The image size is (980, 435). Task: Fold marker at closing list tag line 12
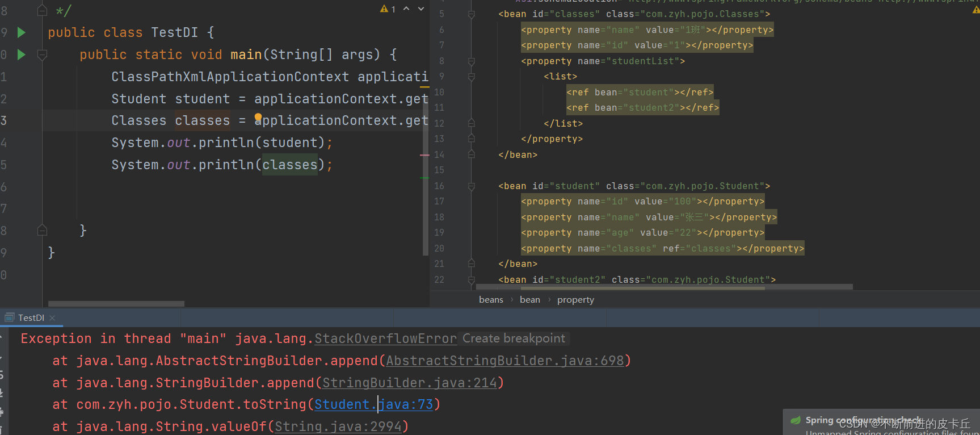[x=472, y=123]
